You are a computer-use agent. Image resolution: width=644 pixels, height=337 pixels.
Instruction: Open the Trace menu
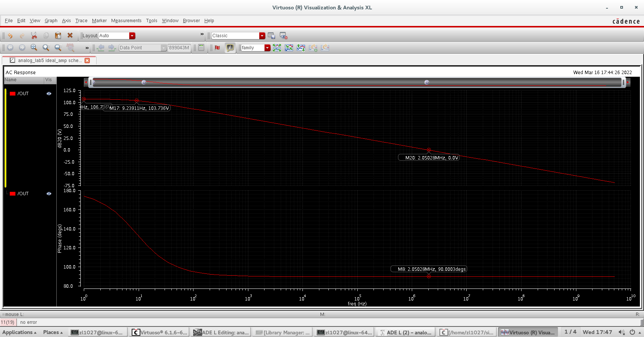[81, 21]
